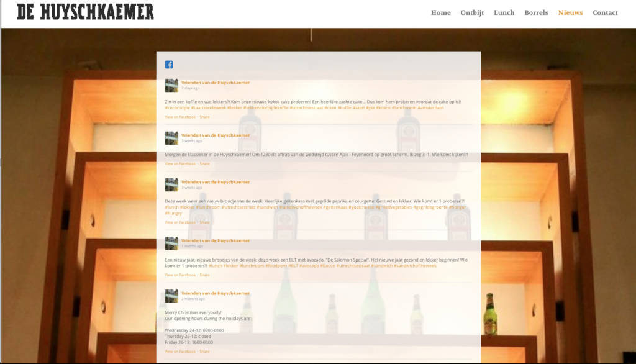Open the #amsterdam hashtag
Screen dimensions: 636x364
[x=430, y=108]
